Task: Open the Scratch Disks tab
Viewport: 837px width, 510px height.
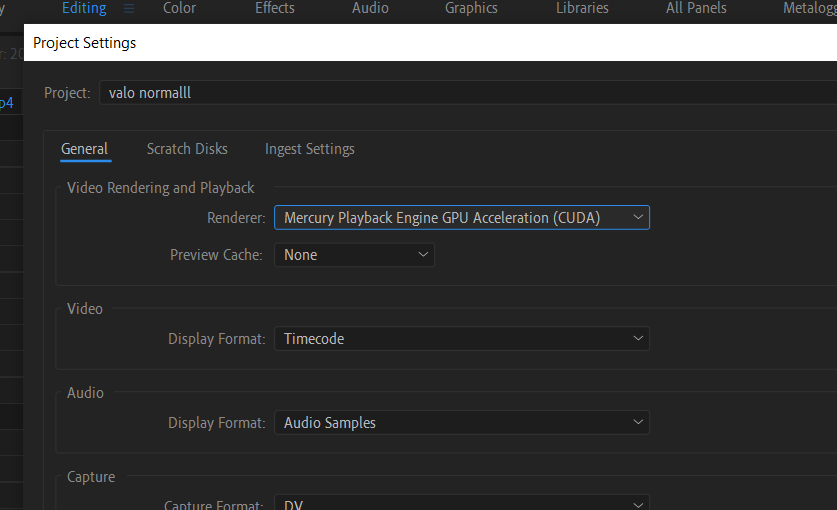Action: (x=187, y=149)
